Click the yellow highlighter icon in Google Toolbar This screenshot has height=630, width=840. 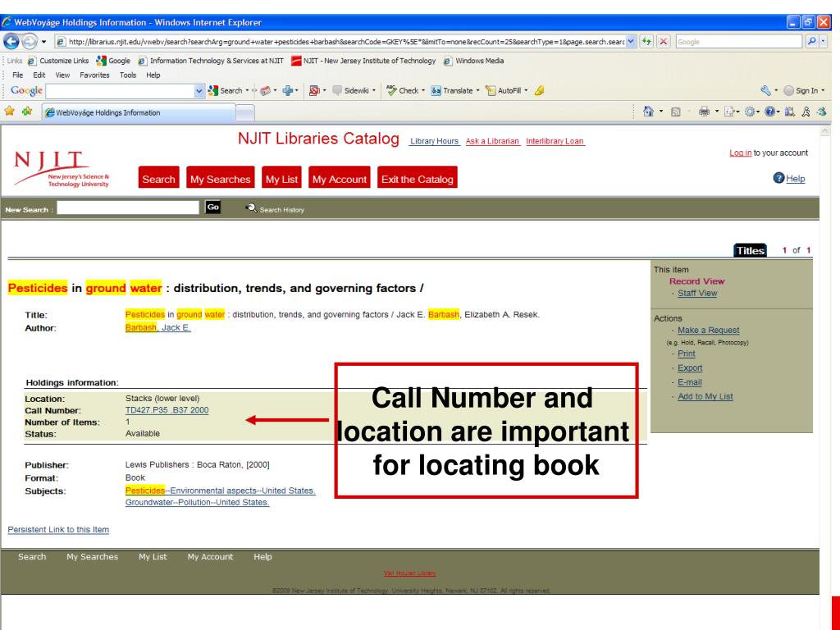(x=540, y=90)
